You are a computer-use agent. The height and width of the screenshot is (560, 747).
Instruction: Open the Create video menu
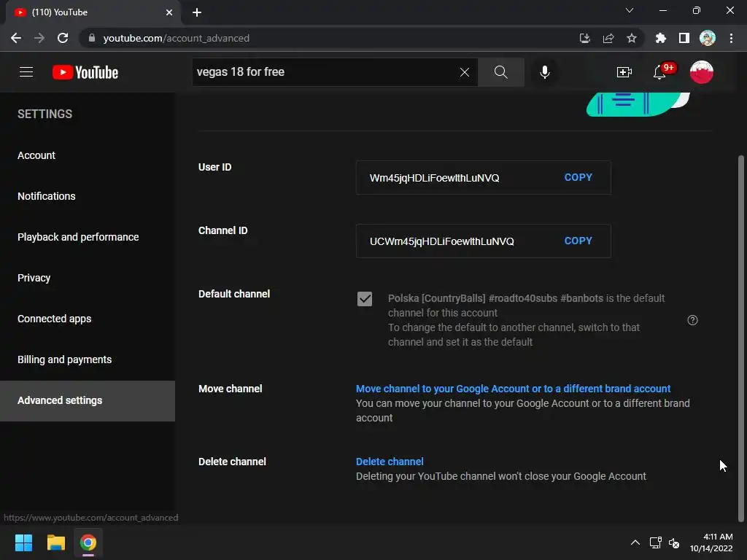[x=624, y=72]
